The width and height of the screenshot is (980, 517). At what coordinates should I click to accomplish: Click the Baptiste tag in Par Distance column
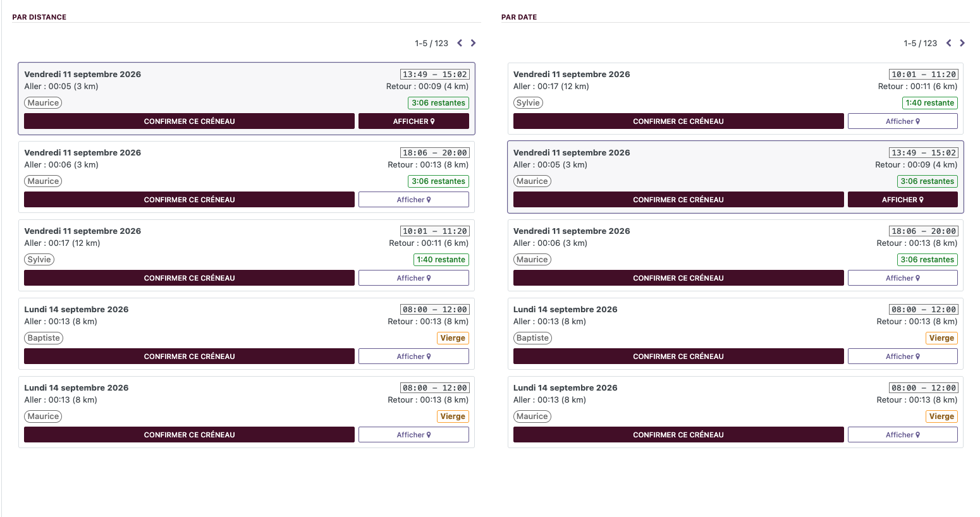44,338
